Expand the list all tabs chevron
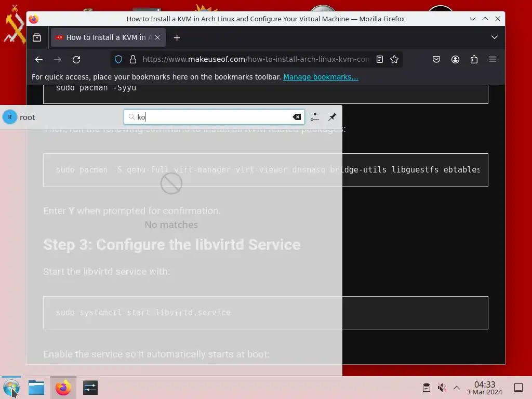 click(x=495, y=37)
